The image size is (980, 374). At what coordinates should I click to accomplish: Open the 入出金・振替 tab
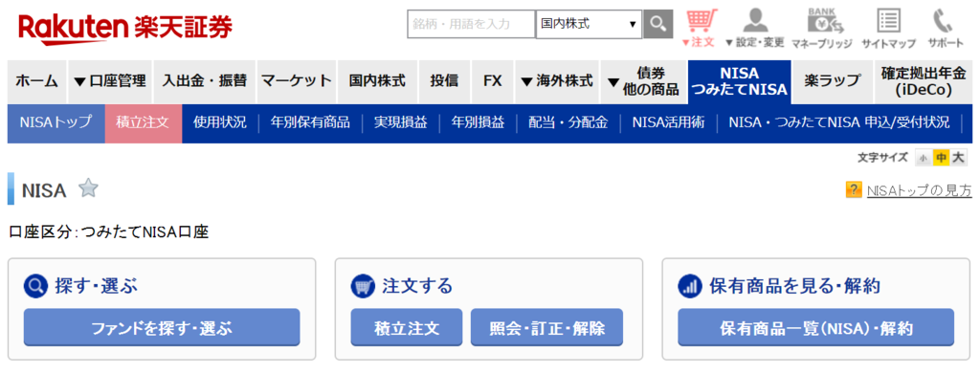[205, 81]
